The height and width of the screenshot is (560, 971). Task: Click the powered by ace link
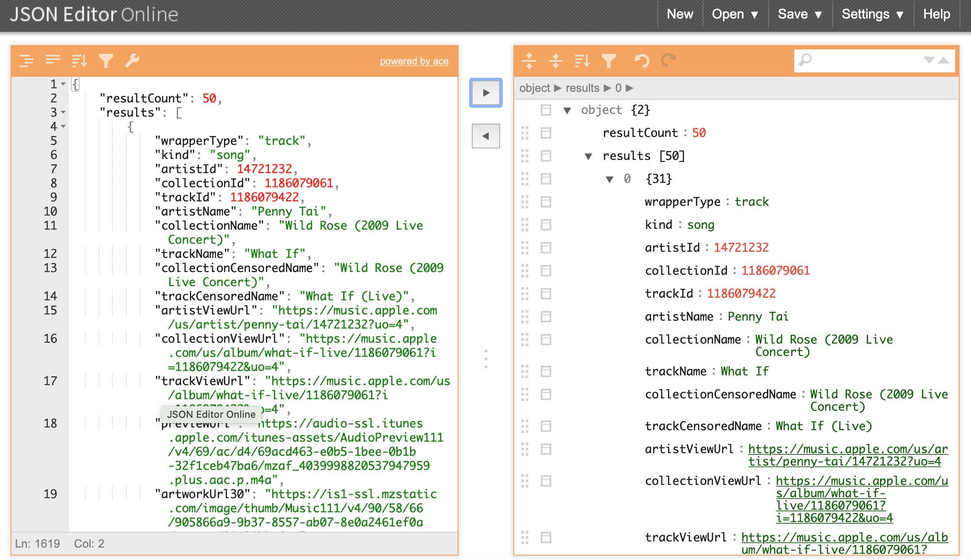click(414, 61)
